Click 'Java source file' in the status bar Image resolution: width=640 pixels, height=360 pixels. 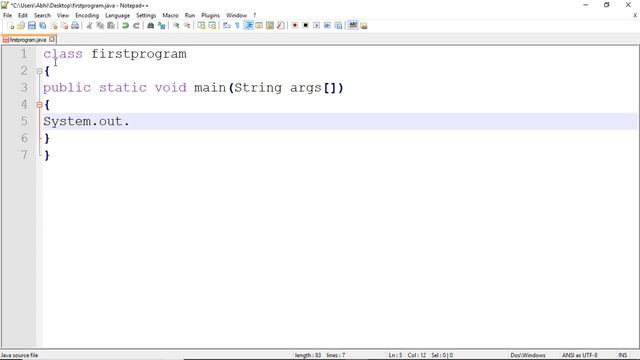coord(19,356)
